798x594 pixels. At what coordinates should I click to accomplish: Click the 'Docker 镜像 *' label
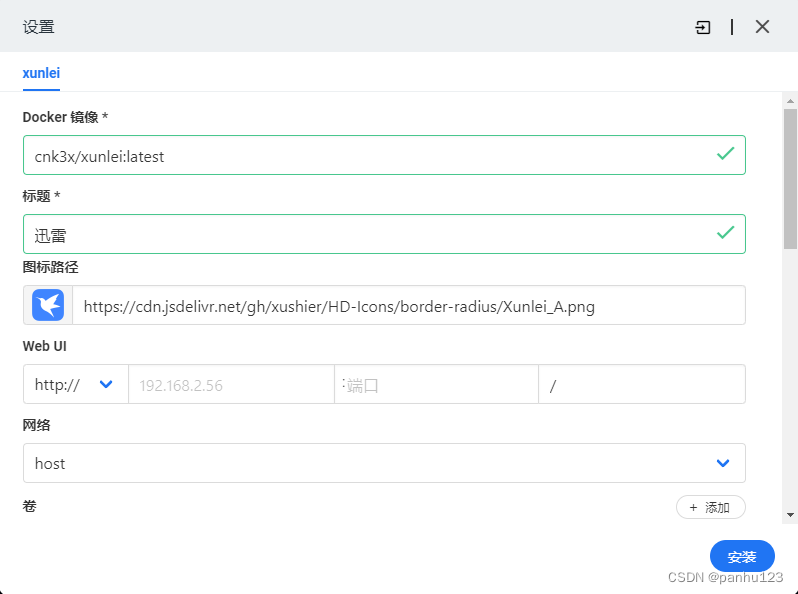pyautogui.click(x=65, y=117)
